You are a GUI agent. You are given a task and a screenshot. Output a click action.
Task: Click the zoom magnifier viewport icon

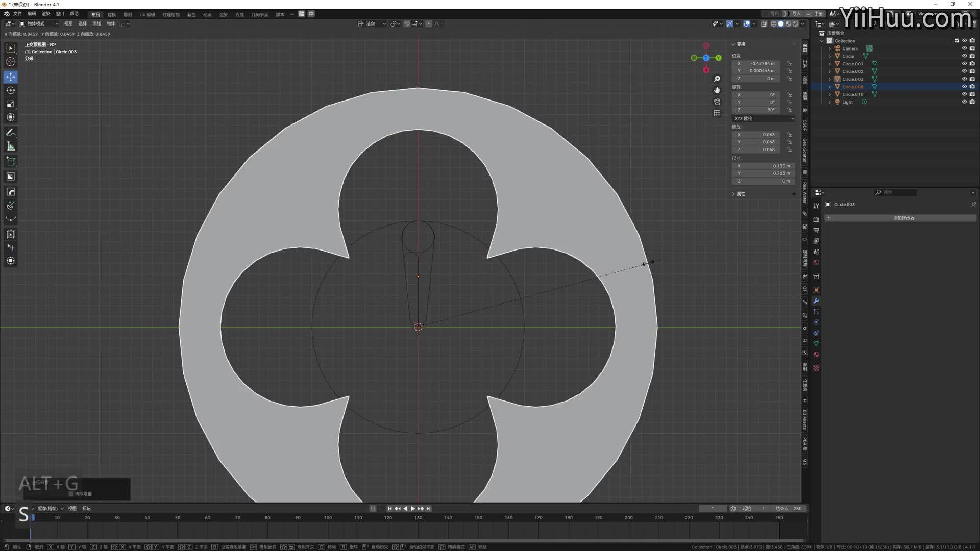[x=717, y=79]
